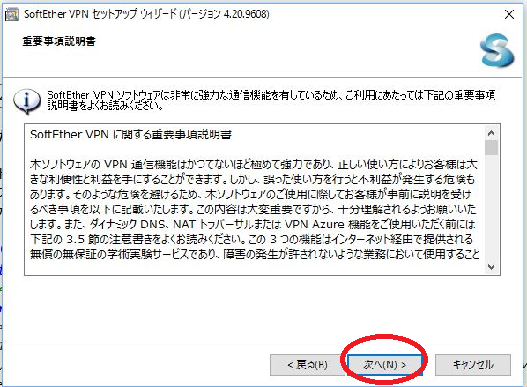Cancel setup with the キャンセル button
527x387 pixels.
[x=473, y=365]
